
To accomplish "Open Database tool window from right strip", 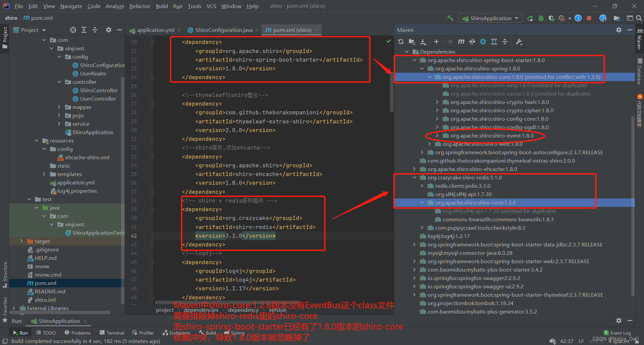I will [640, 71].
